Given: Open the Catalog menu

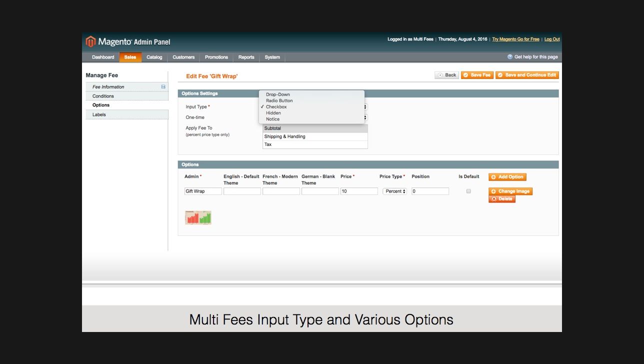Looking at the screenshot, I should (154, 57).
